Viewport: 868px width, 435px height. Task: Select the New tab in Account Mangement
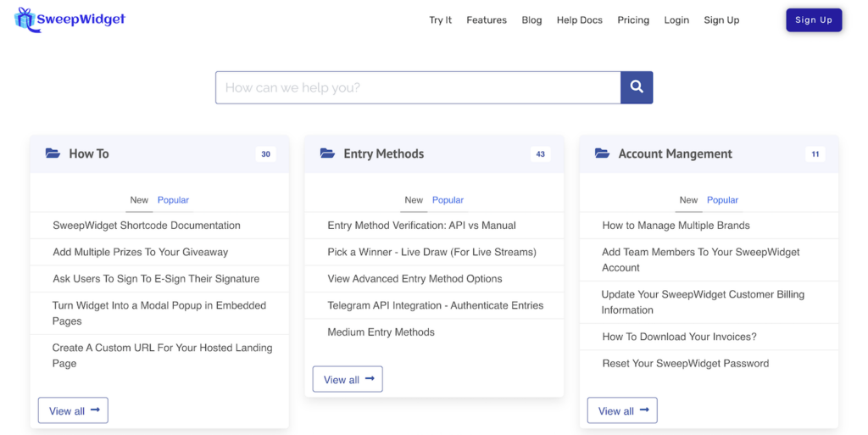pyautogui.click(x=688, y=200)
